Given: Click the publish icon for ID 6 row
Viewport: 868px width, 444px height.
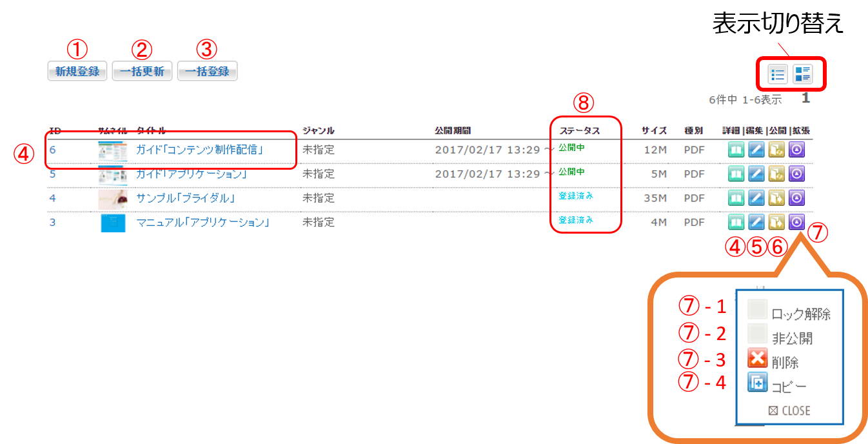Looking at the screenshot, I should [x=776, y=150].
